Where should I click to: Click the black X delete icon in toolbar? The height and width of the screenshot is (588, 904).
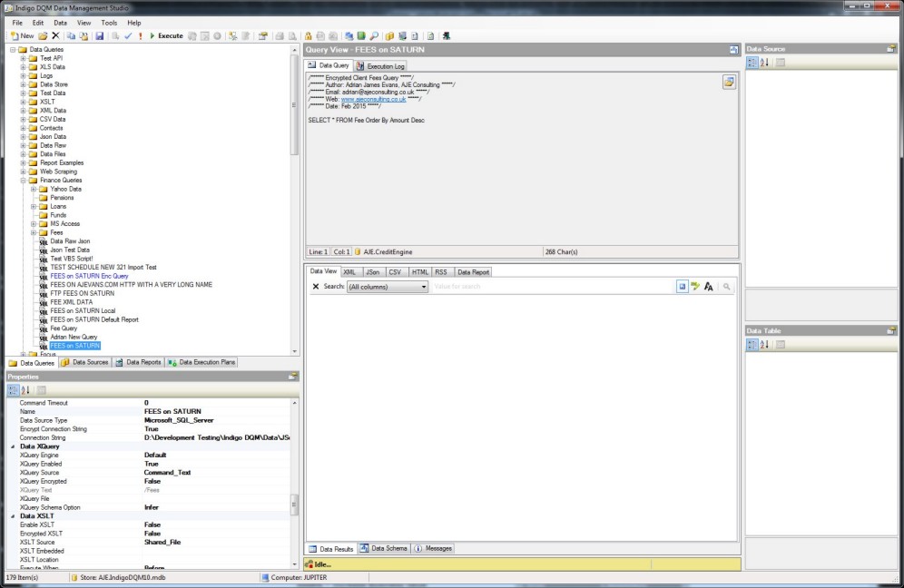tap(55, 36)
